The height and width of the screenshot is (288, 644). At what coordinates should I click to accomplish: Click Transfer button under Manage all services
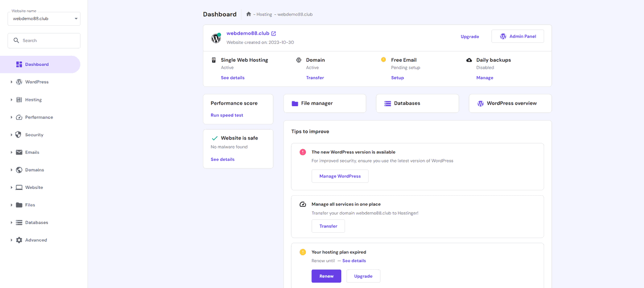coord(328,226)
